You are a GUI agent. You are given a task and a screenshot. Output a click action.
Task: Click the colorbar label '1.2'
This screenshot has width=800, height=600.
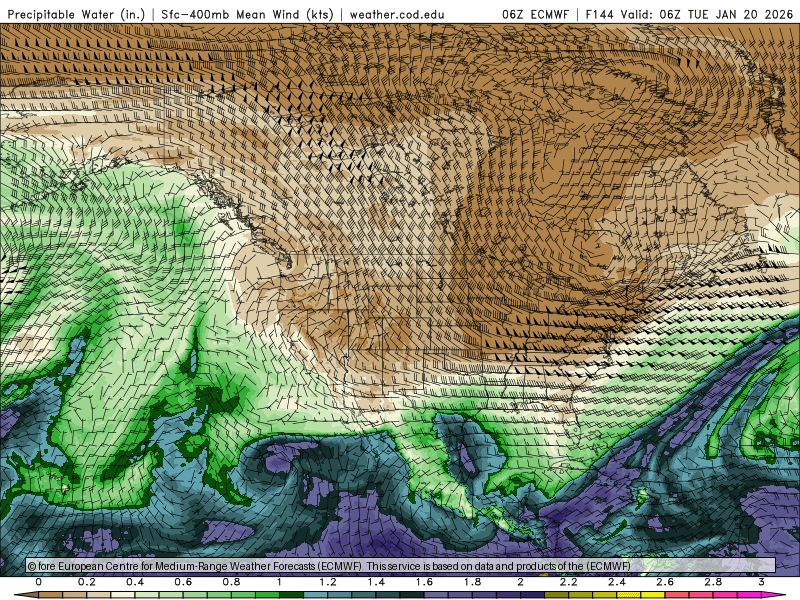[328, 582]
